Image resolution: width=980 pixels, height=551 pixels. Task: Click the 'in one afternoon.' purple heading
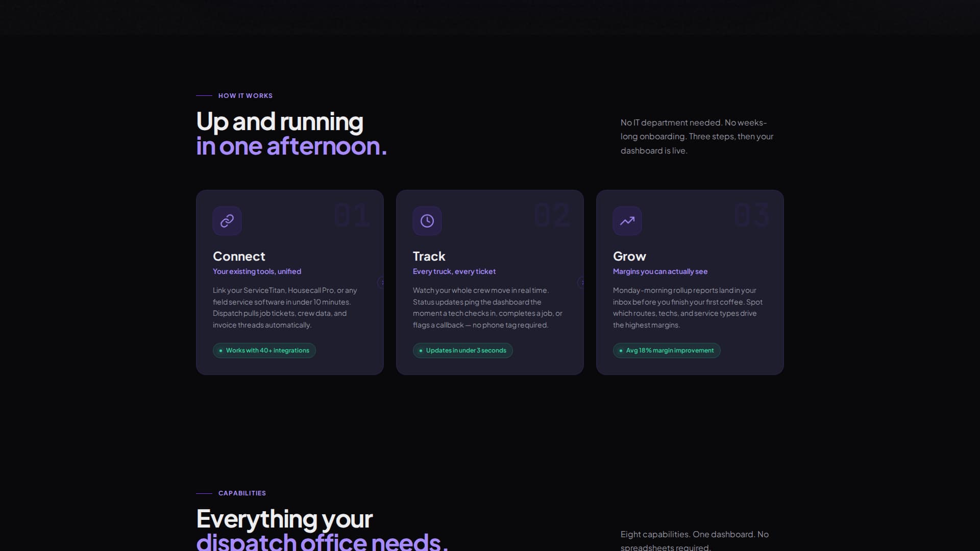coord(291,146)
